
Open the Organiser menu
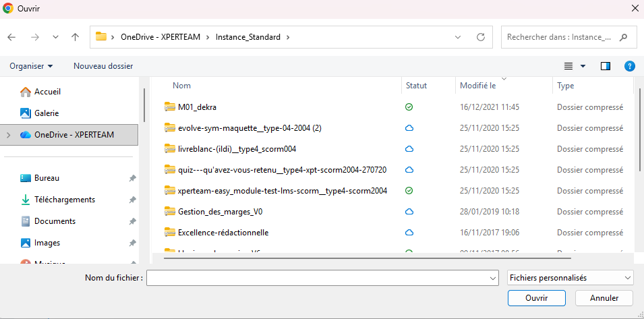[31, 66]
